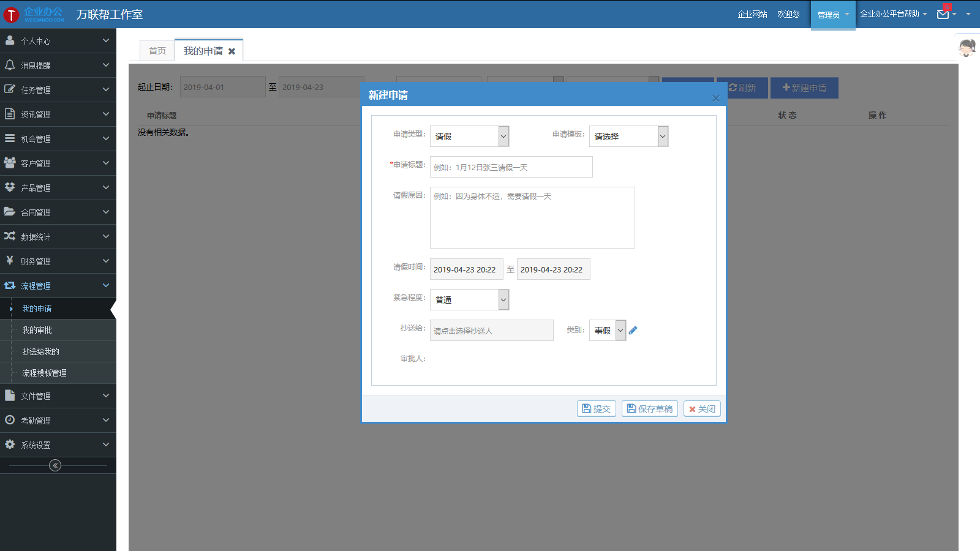Viewport: 980px width, 551px height.
Task: Click the 关闭 button in dialog footer
Action: click(x=702, y=408)
